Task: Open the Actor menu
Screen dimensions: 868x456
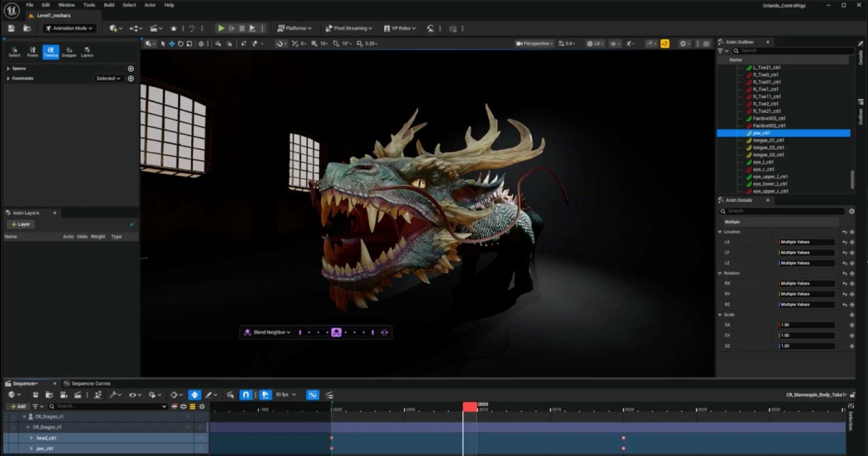Action: point(150,5)
